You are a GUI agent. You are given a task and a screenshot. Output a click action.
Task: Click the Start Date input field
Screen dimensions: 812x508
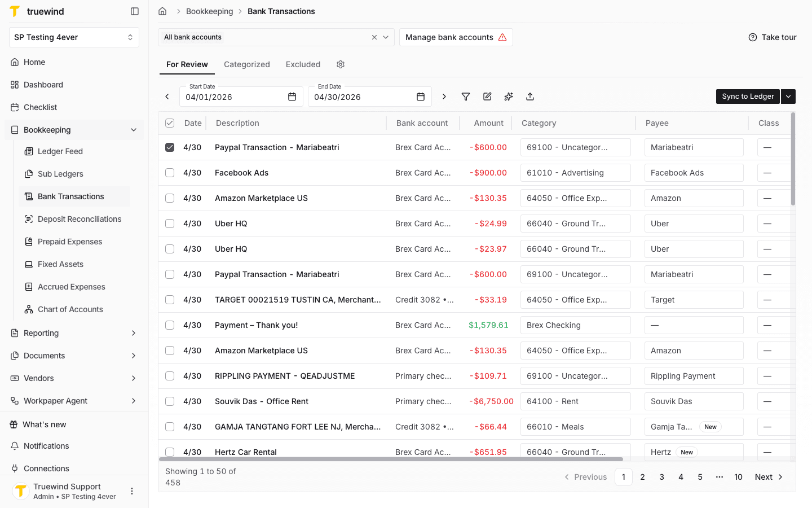pyautogui.click(x=241, y=97)
